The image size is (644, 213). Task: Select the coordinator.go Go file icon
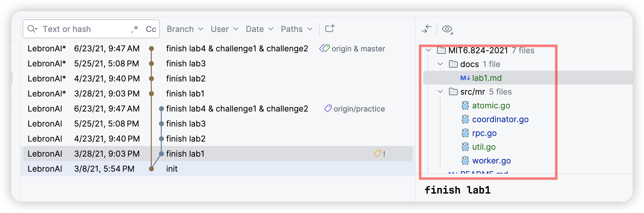pos(465,119)
